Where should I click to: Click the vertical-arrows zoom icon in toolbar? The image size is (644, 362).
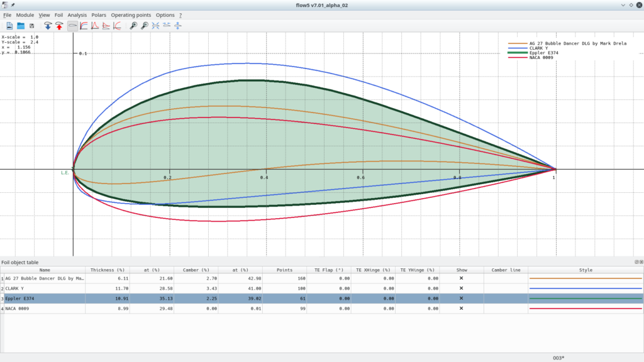pos(178,26)
